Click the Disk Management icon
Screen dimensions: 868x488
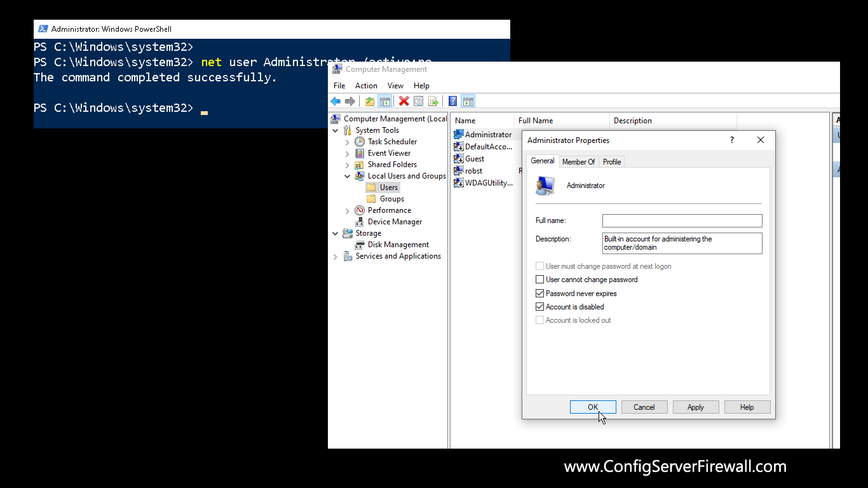[x=360, y=245]
